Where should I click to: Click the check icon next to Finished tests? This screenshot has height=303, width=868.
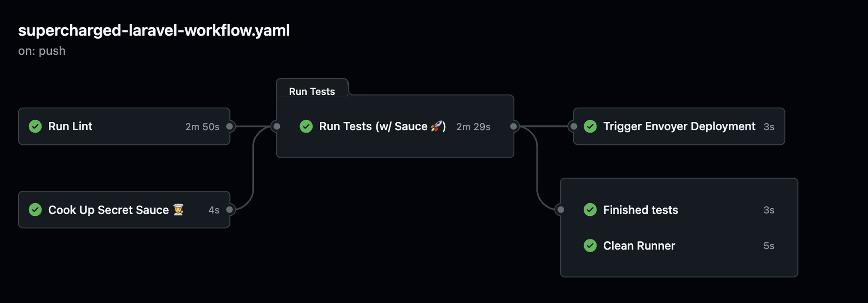590,210
